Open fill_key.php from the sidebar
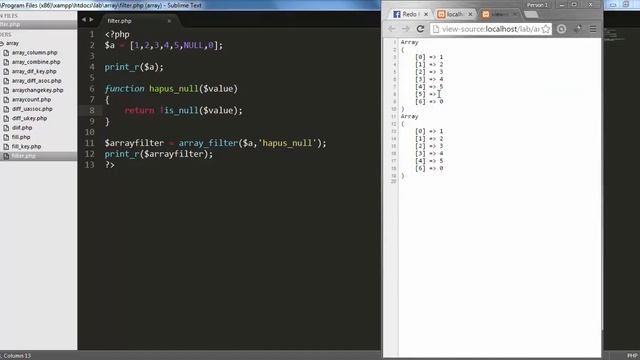The width and height of the screenshot is (640, 360). [26, 147]
